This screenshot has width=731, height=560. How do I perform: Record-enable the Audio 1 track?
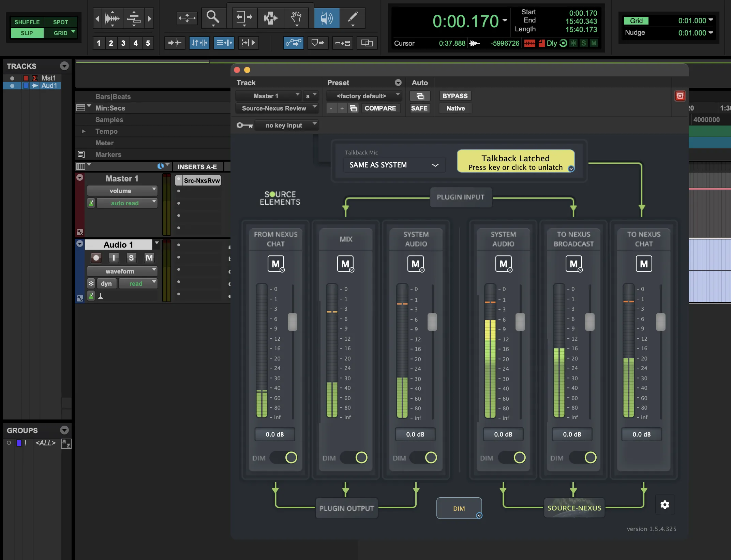coord(96,258)
